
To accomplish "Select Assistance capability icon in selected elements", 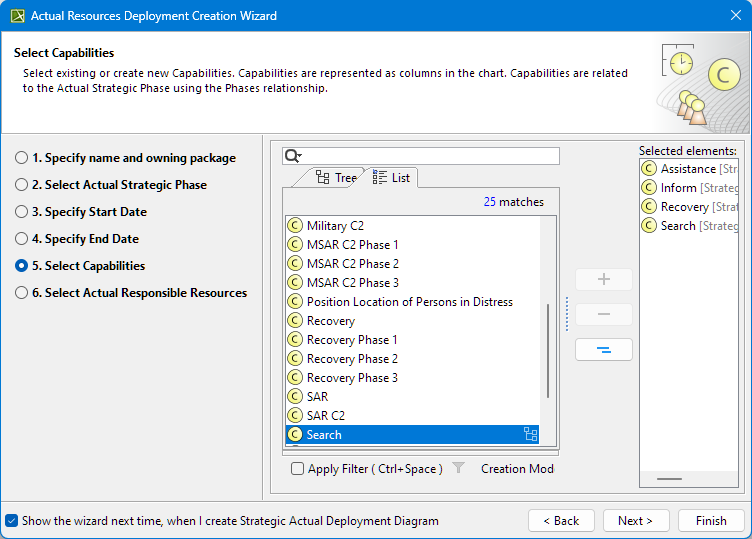I will pyautogui.click(x=648, y=169).
